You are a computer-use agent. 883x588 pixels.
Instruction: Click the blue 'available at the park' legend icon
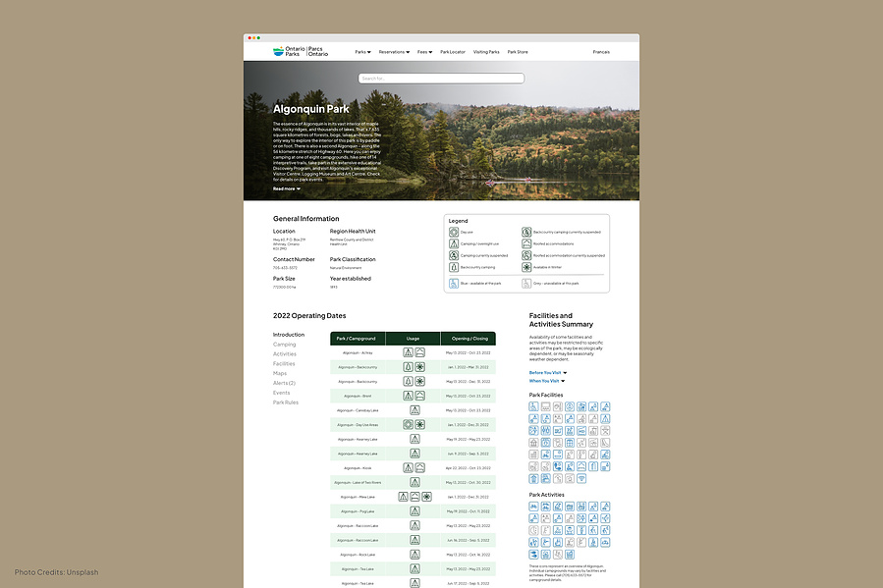454,283
